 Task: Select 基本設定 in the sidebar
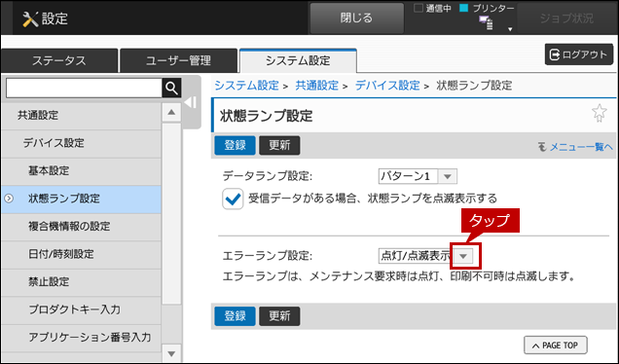[x=81, y=171]
